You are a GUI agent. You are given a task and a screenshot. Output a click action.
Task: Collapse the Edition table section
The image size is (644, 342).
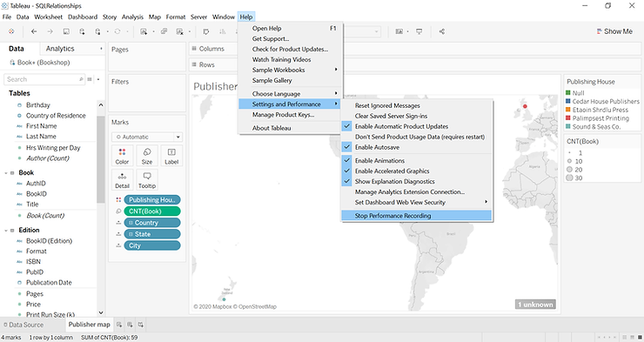pyautogui.click(x=6, y=231)
